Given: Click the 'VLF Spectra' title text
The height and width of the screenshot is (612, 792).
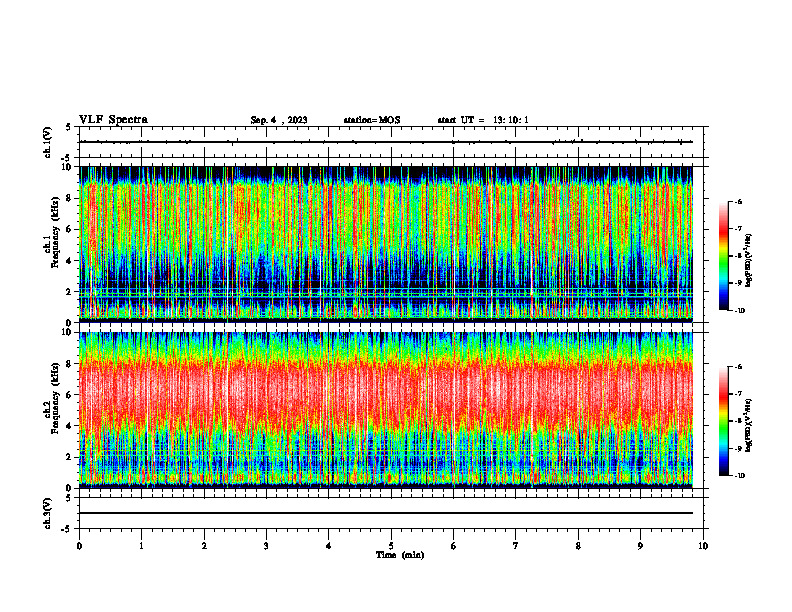Looking at the screenshot, I should (x=114, y=120).
